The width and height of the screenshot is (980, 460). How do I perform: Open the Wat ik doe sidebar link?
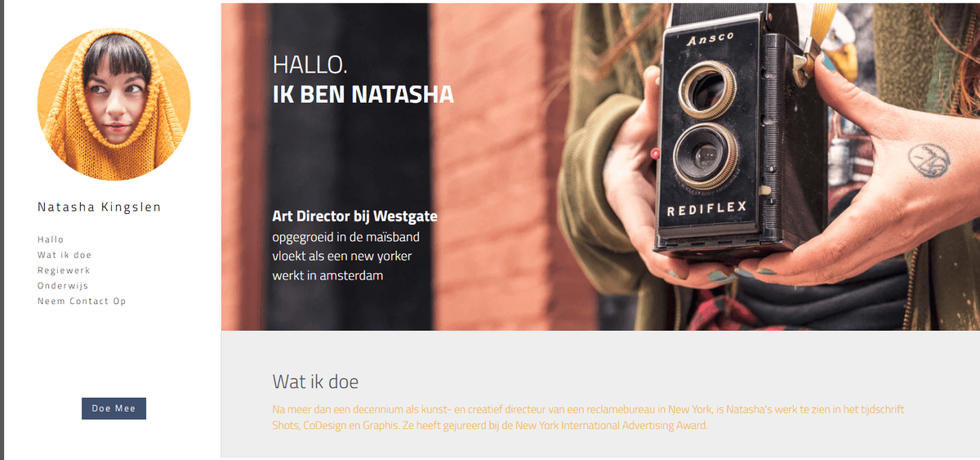pos(65,255)
